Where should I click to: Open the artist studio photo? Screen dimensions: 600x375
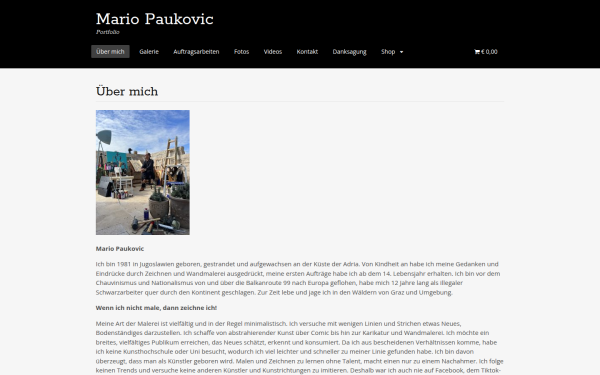coord(143,173)
